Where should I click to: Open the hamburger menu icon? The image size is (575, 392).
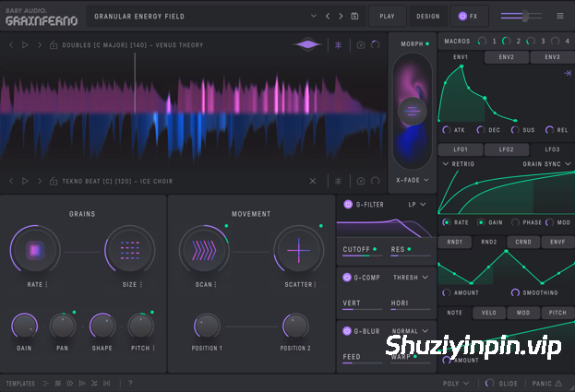pyautogui.click(x=559, y=16)
